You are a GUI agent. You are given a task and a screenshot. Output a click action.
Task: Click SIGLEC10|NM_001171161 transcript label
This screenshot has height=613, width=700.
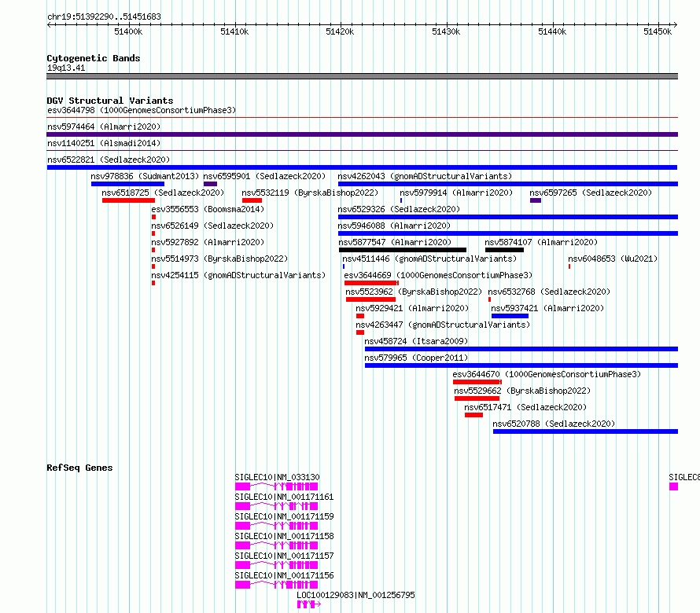coord(285,497)
